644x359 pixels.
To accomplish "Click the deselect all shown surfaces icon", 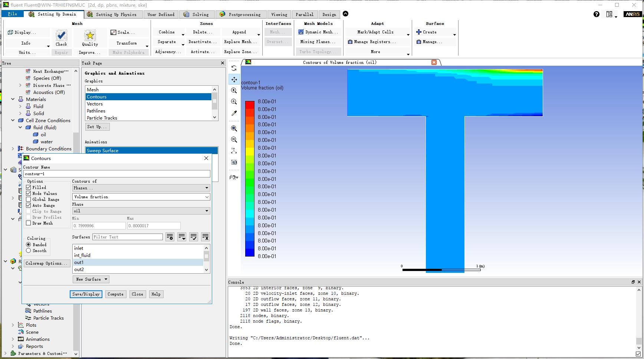I will tap(205, 237).
